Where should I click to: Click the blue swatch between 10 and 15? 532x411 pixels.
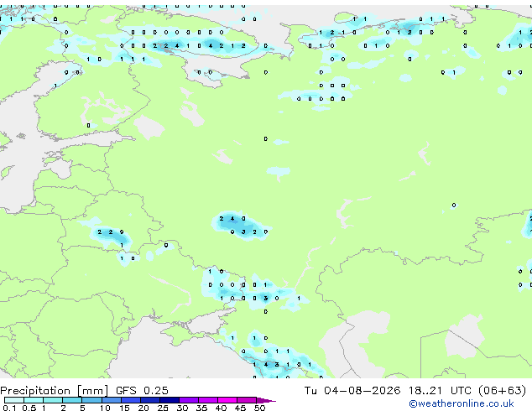pyautogui.click(x=112, y=400)
